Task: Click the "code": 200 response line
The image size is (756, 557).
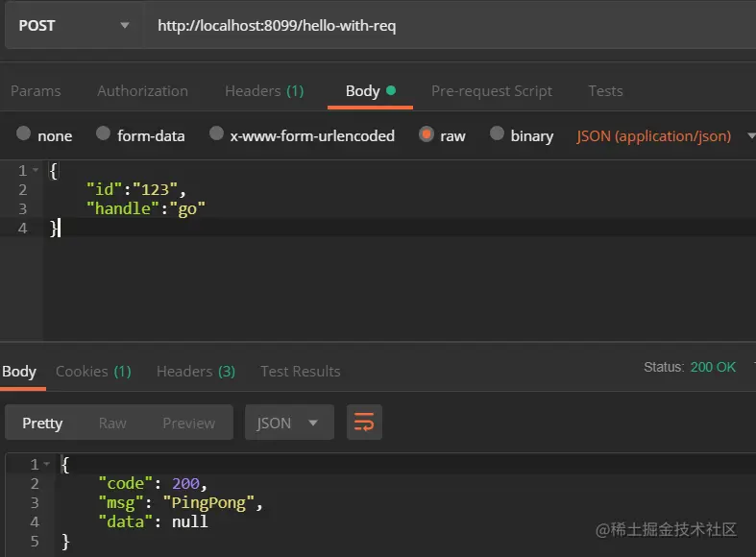Action: tap(153, 483)
